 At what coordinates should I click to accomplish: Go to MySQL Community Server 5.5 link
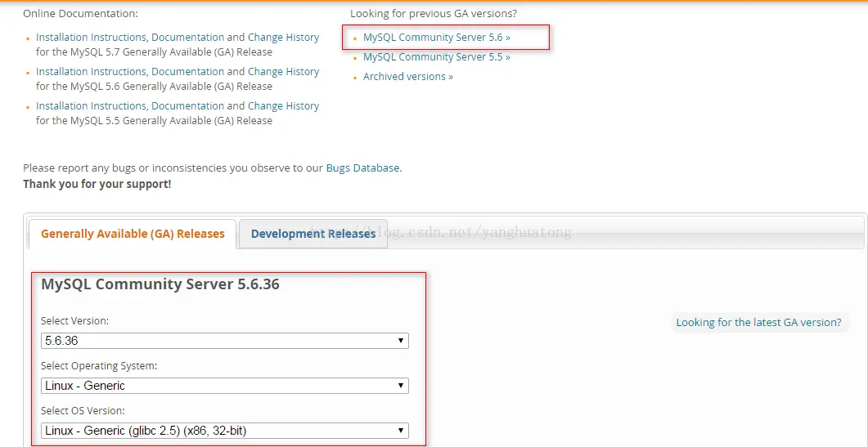(437, 56)
